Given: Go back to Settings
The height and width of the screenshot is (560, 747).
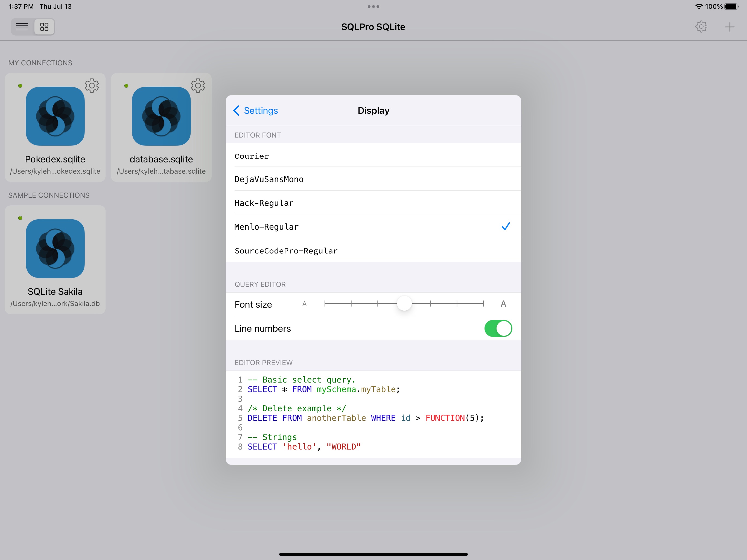Looking at the screenshot, I should [256, 110].
